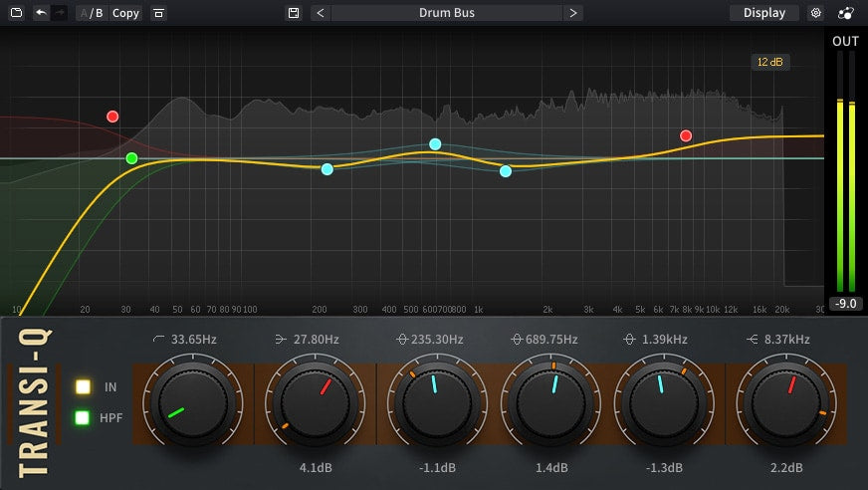Copy current settings with Copy button
868x490 pixels.
(125, 13)
